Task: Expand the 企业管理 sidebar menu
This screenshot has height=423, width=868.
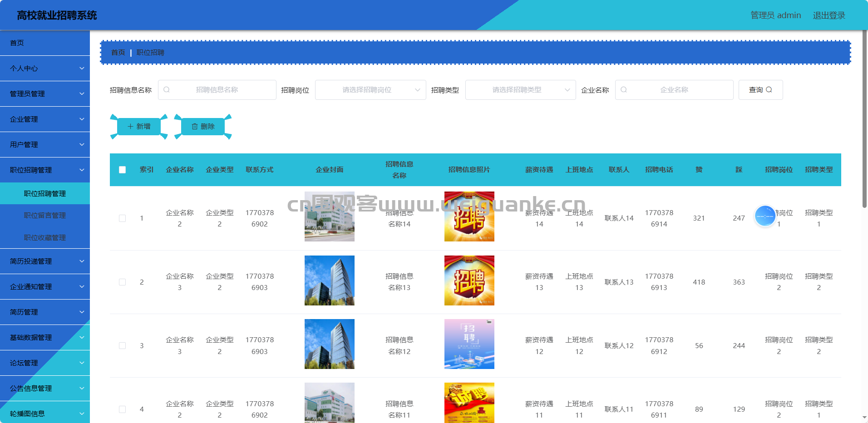Action: click(45, 119)
